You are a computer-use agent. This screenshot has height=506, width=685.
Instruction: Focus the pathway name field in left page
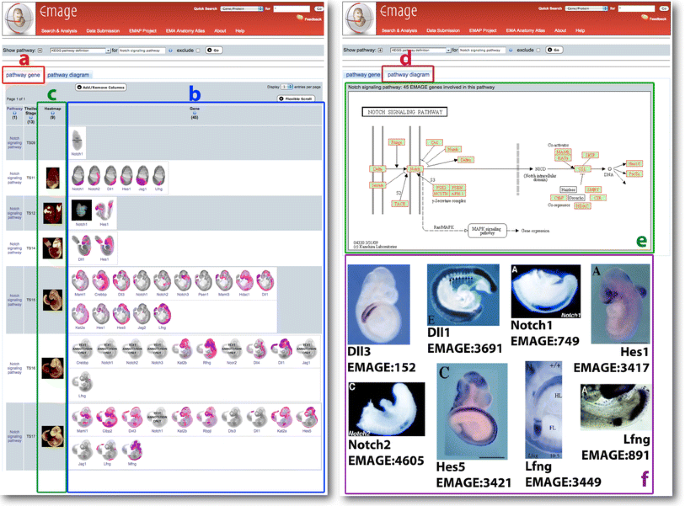click(x=142, y=51)
